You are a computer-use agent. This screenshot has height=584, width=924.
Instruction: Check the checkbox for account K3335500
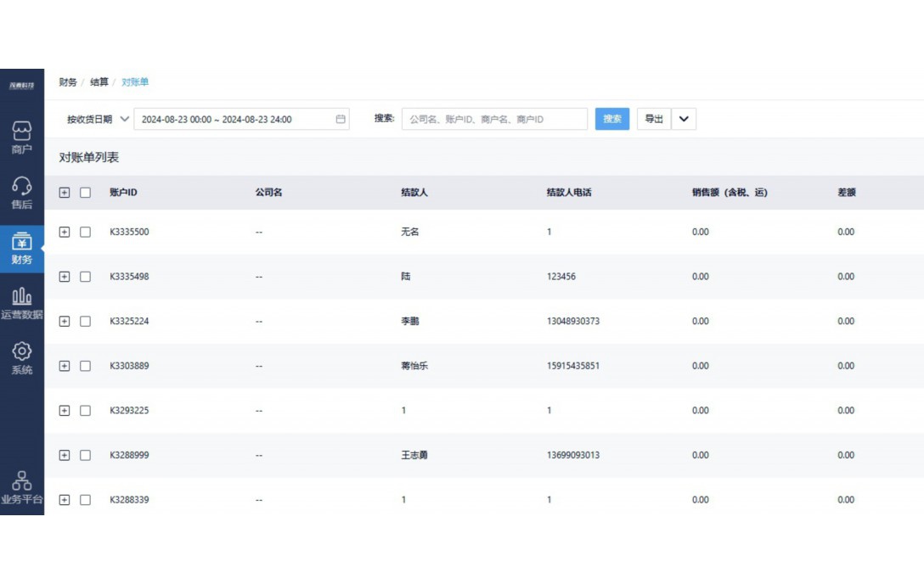point(85,232)
